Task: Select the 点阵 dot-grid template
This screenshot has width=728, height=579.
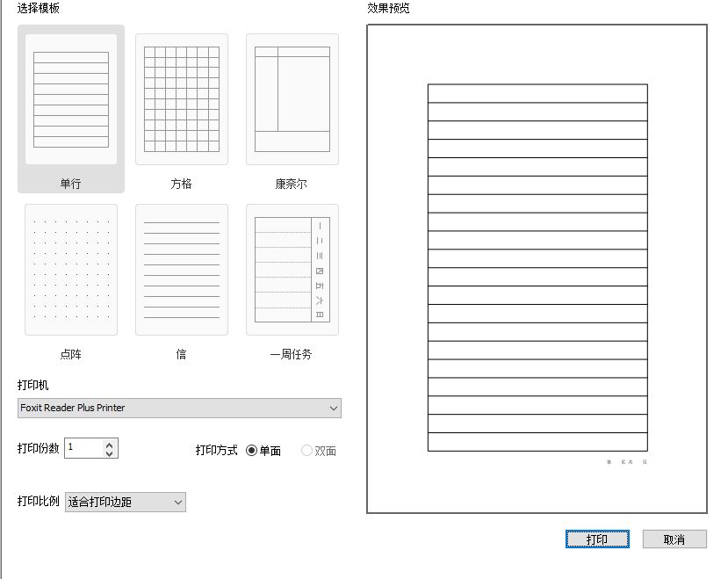Action: click(70, 269)
